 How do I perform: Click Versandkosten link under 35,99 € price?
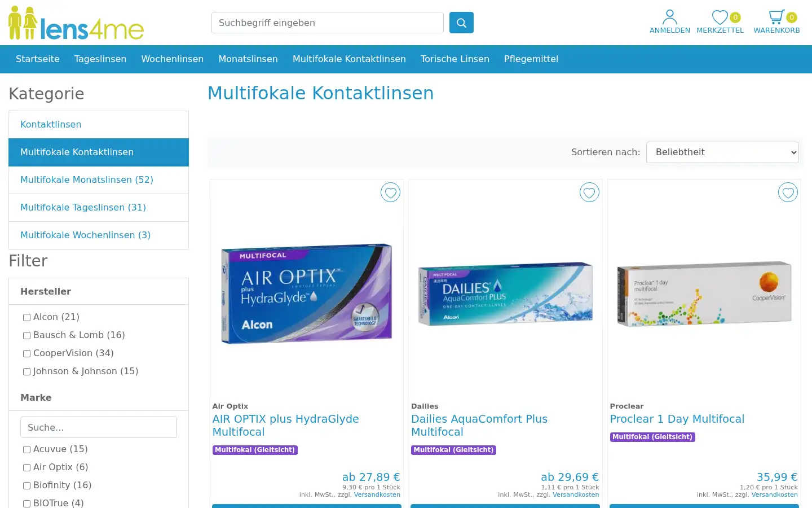coord(775,495)
